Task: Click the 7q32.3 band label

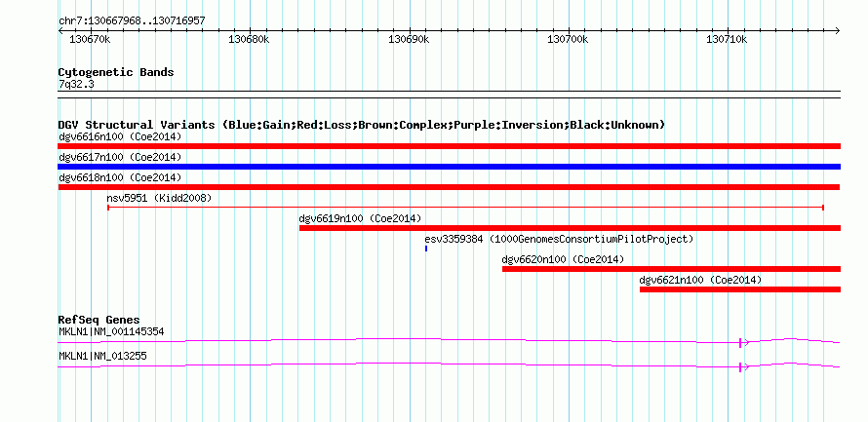Action: click(x=76, y=85)
